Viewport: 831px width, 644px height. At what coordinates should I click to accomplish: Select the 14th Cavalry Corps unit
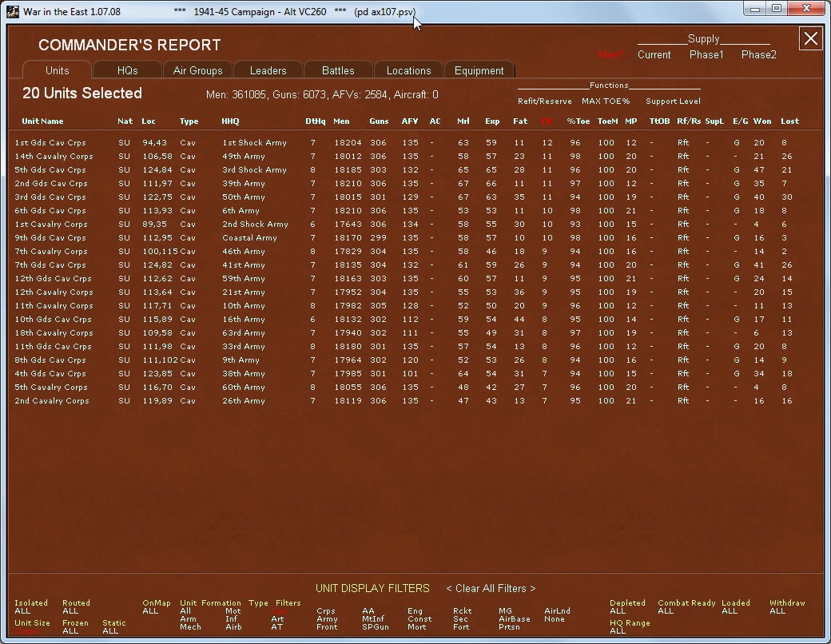[54, 157]
